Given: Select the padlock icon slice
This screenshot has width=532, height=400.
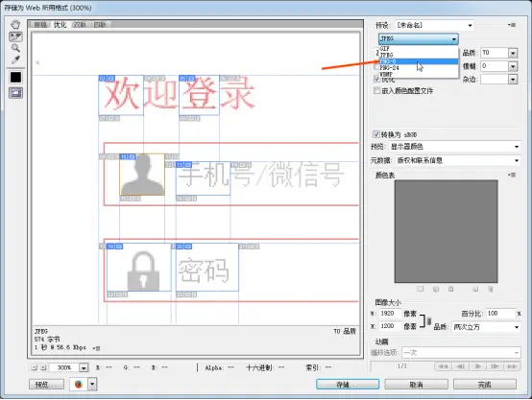Looking at the screenshot, I should coord(139,267).
